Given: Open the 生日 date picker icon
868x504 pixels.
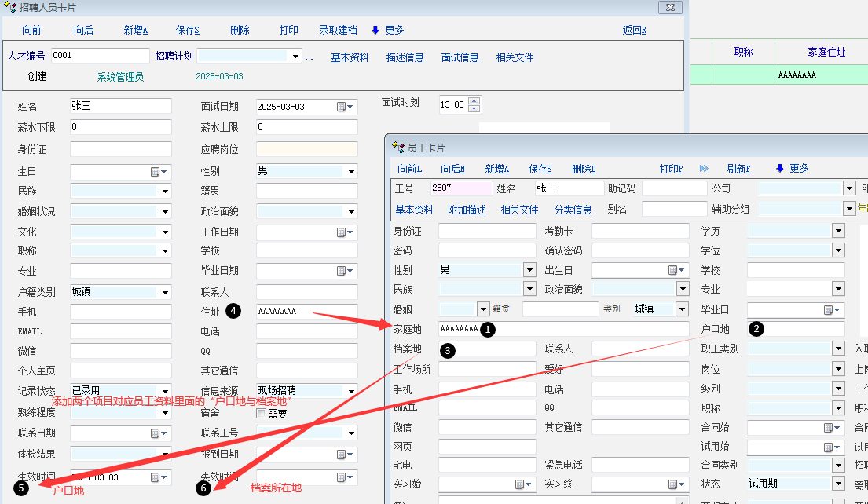Looking at the screenshot, I should pyautogui.click(x=156, y=172).
